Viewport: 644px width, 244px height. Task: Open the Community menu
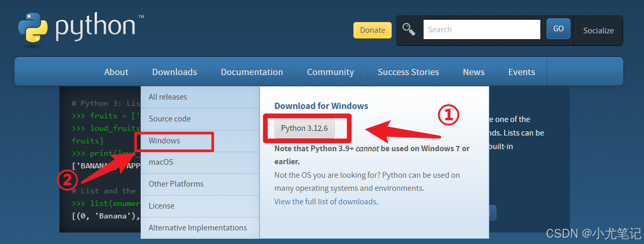click(x=330, y=72)
